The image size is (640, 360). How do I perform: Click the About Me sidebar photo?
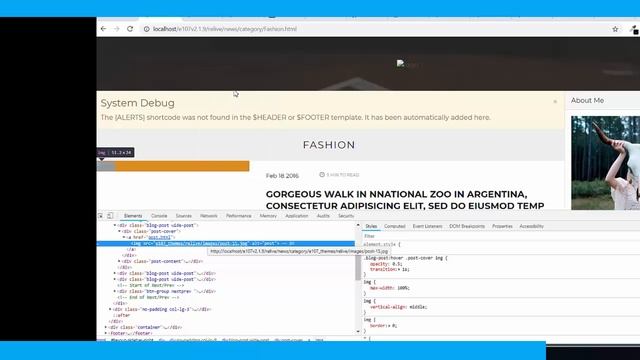605,163
